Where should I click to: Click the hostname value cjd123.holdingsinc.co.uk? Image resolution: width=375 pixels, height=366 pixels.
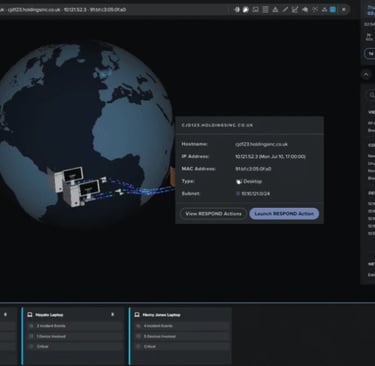[x=262, y=144]
